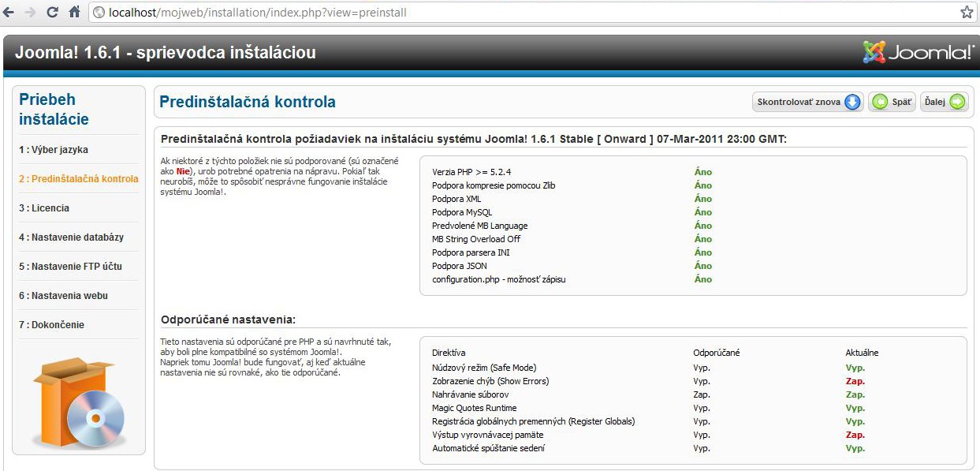Click the Predinštalačná kontrola page heading
Viewport: 980px width, 471px height.
pyautogui.click(x=248, y=102)
